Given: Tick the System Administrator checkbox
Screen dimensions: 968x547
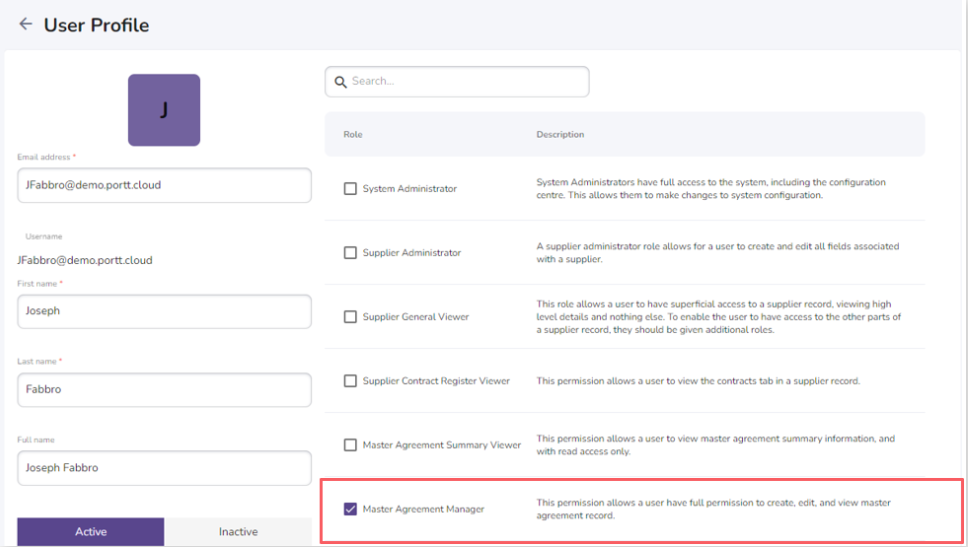Looking at the screenshot, I should (x=350, y=189).
